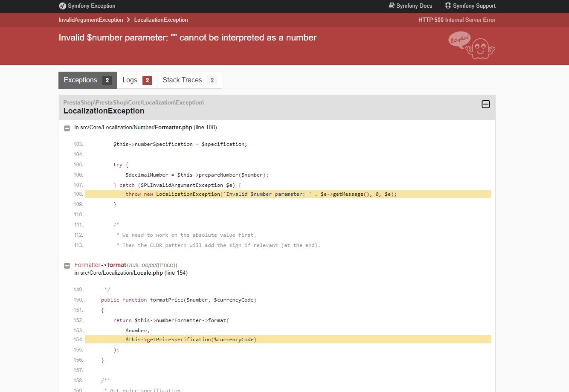
Task: Click LocalizationException in the breadcrumb
Action: coord(161,20)
